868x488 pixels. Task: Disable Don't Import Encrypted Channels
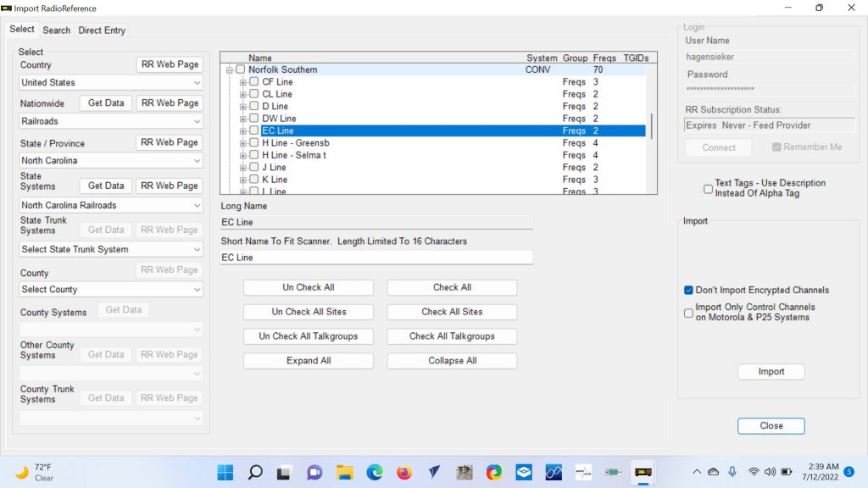(x=689, y=291)
